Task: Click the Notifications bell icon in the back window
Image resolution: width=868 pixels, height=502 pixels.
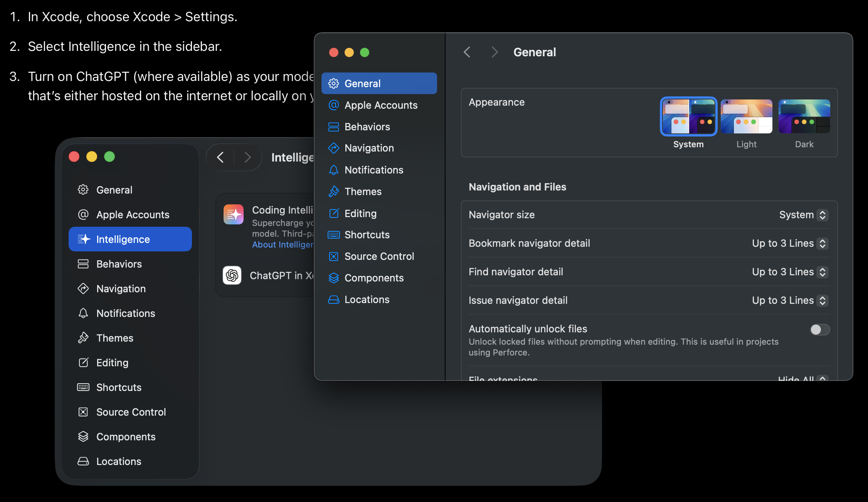Action: [x=83, y=313]
